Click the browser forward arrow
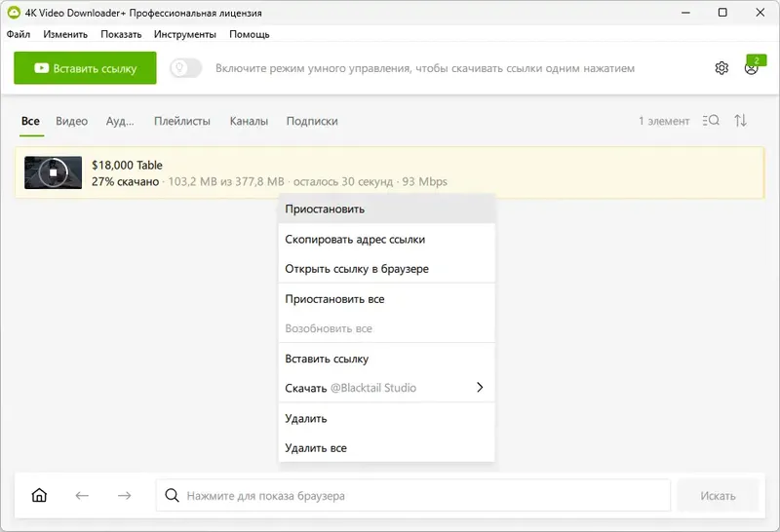This screenshot has width=780, height=532. 125,495
